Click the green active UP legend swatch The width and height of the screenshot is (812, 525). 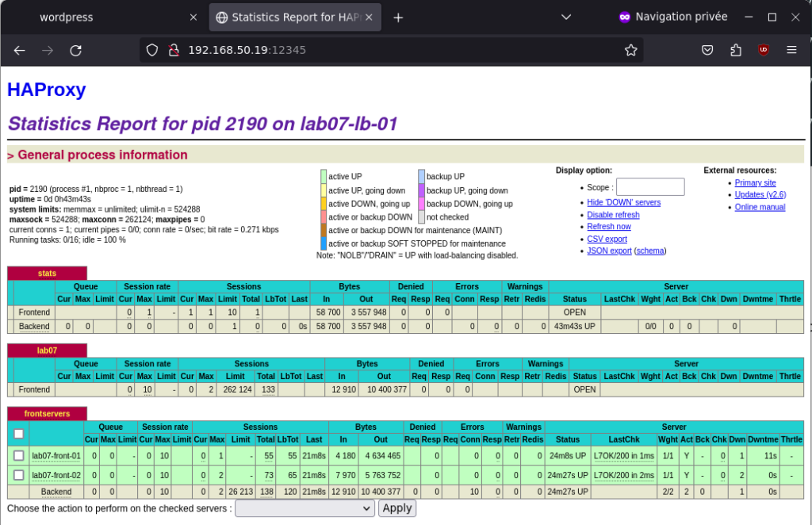(x=324, y=177)
